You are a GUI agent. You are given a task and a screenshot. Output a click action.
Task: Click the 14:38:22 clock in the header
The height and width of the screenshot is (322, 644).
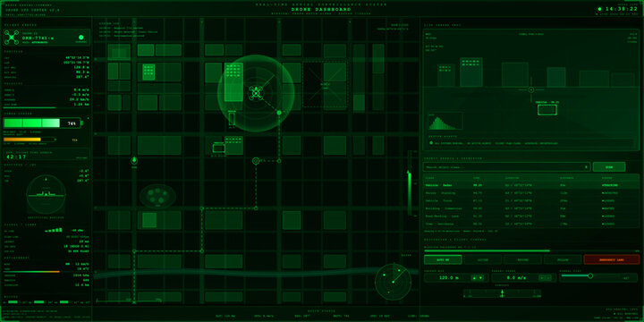tap(622, 9)
